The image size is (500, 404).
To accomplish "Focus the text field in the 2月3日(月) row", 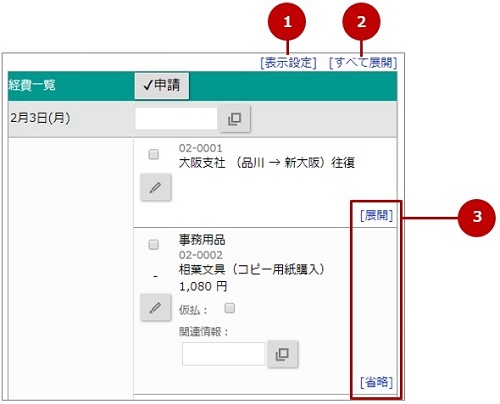I will [x=176, y=118].
